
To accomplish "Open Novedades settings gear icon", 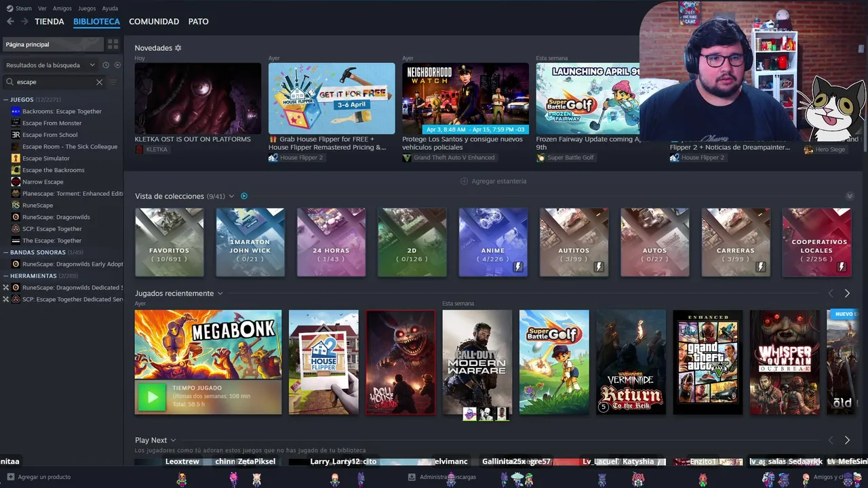I will point(178,48).
